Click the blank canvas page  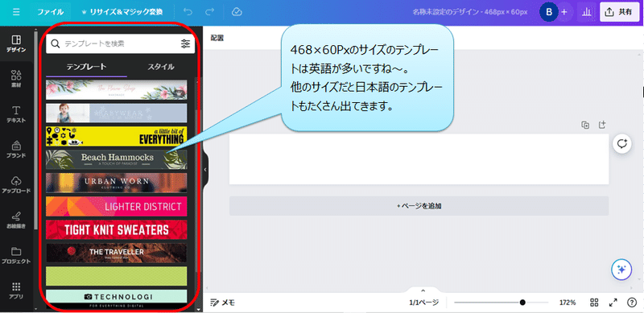coord(419,159)
